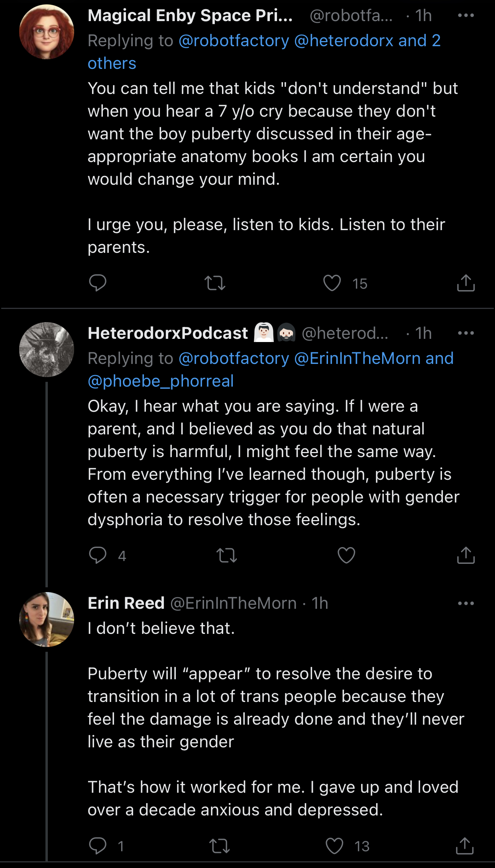Open more options for Erin Reed's tweet
495x868 pixels.
click(x=466, y=603)
